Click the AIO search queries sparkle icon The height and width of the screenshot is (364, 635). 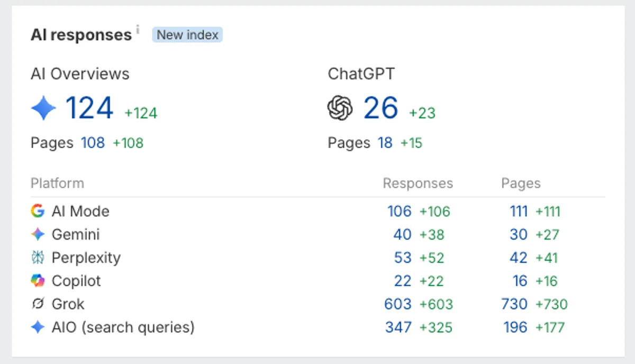click(x=38, y=327)
